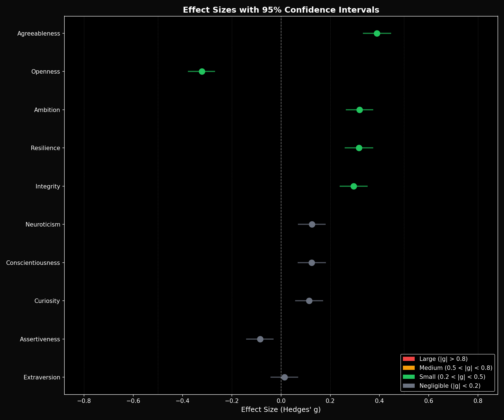Expand the legend box
The height and width of the screenshot is (420, 504).
pos(448,372)
